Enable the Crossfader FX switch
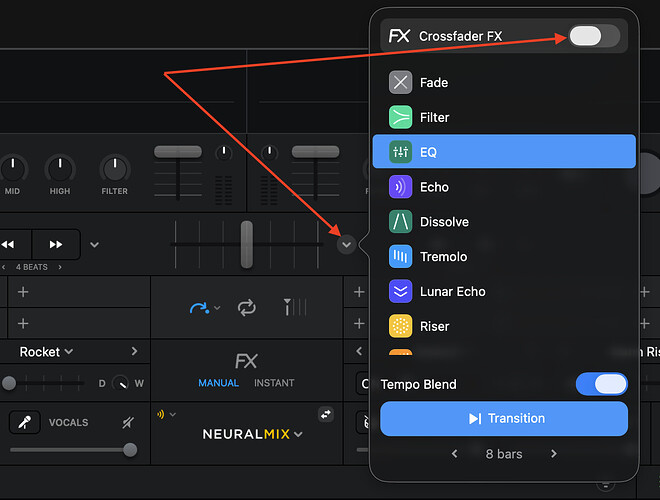 pos(593,36)
